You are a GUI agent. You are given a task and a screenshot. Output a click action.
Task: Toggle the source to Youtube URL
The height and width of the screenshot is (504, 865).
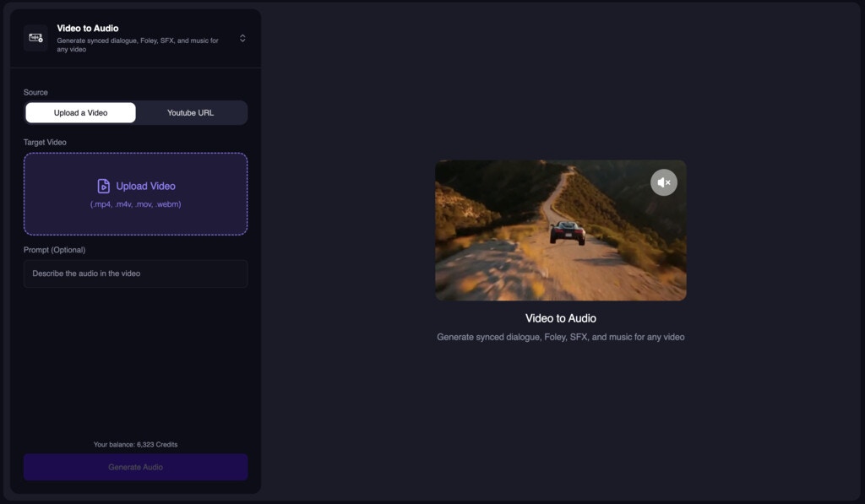191,111
